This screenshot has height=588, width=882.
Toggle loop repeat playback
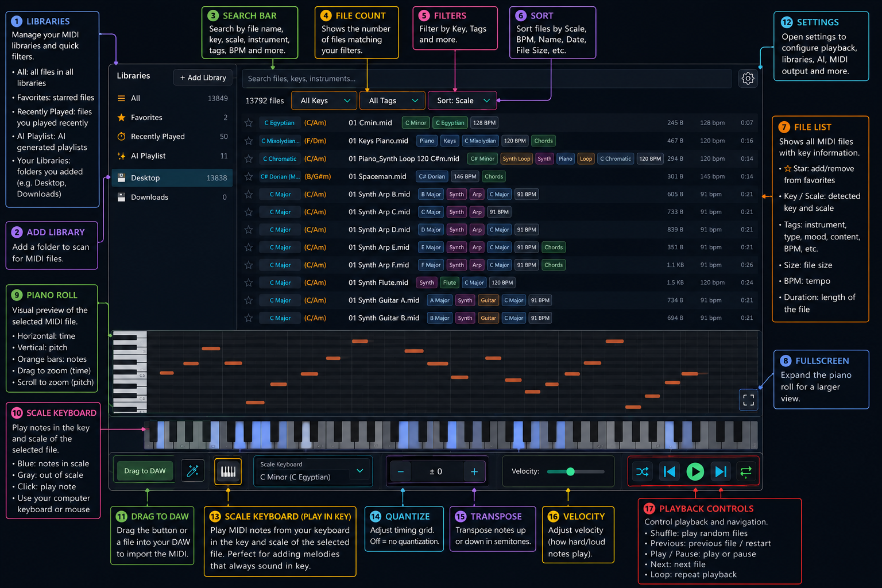[746, 471]
